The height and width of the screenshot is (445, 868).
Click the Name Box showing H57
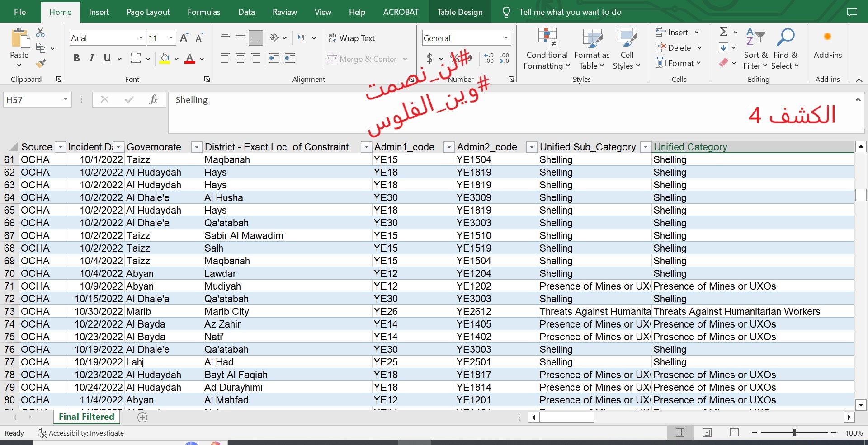pos(33,100)
